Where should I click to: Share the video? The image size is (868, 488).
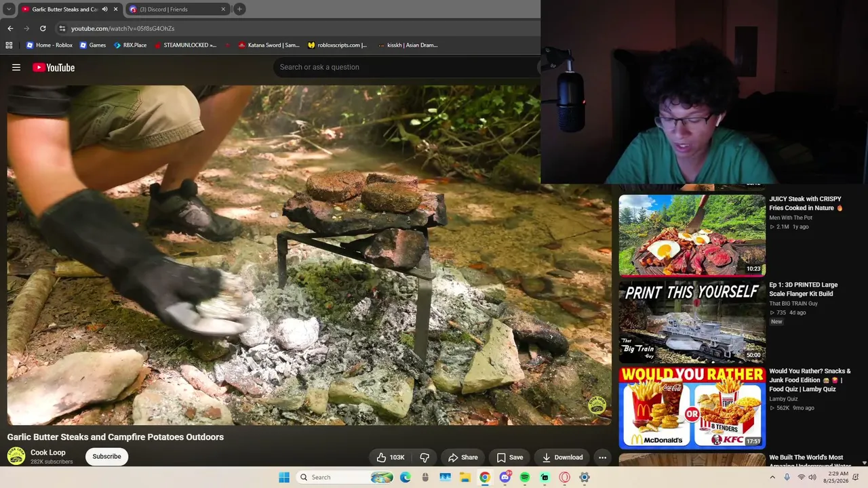463,457
